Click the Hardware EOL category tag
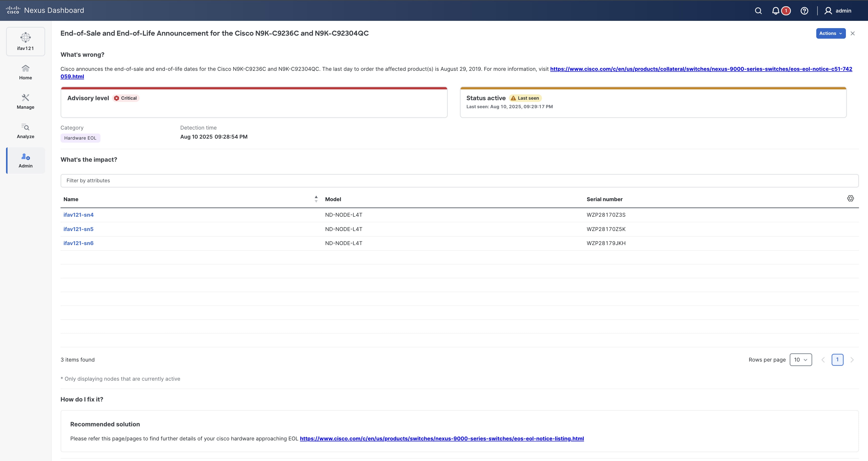 80,138
